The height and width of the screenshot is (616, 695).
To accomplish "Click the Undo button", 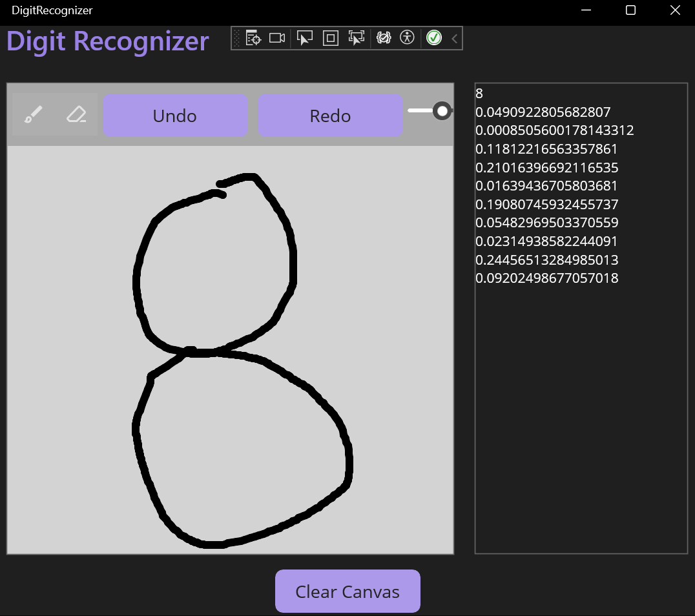I will [x=175, y=115].
